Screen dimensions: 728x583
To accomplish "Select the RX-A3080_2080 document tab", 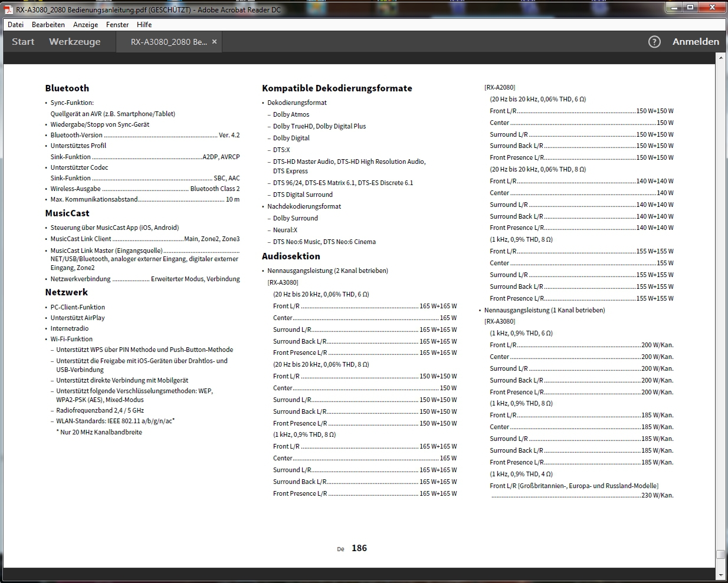I will click(x=169, y=42).
